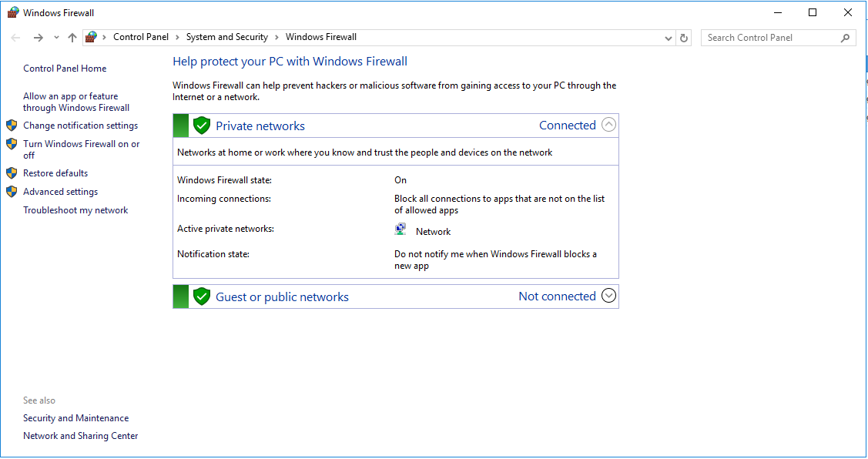This screenshot has width=868, height=459.
Task: Click the Windows Firewall title bar icon
Action: pyautogui.click(x=13, y=12)
